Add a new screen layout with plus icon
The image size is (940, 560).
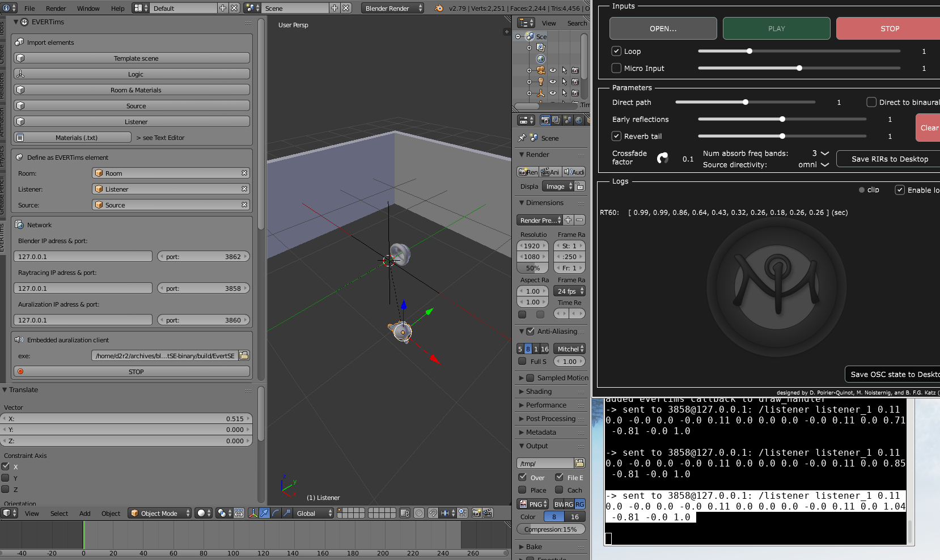coord(223,8)
